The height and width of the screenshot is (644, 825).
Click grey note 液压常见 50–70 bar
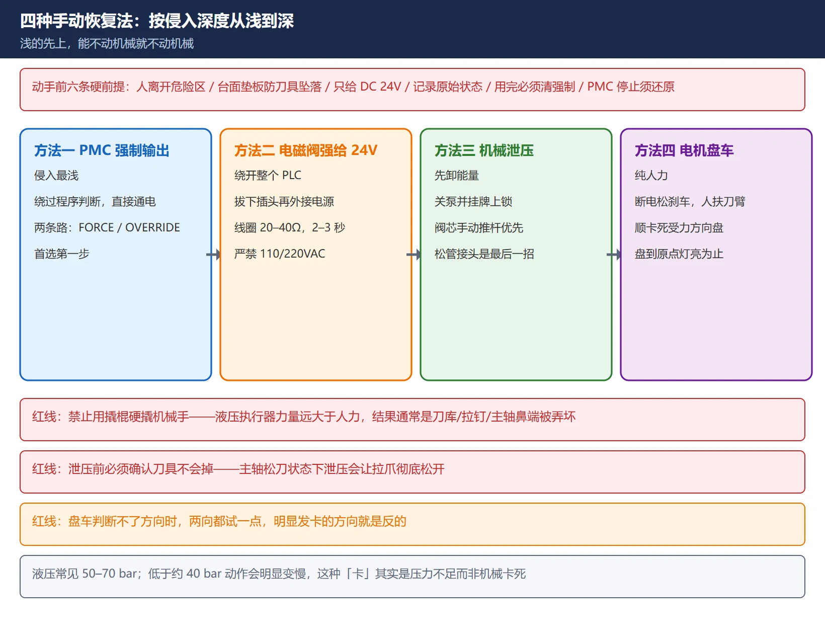click(279, 574)
